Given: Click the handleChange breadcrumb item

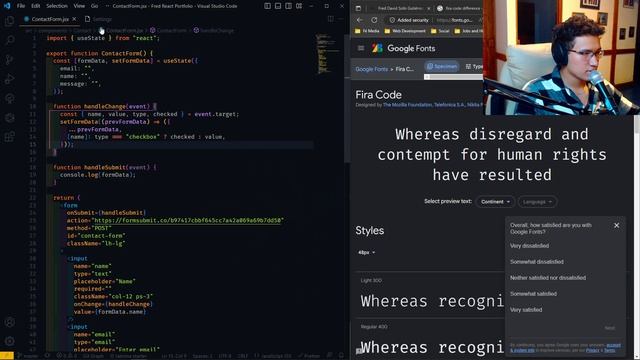Looking at the screenshot, I should coord(213,30).
